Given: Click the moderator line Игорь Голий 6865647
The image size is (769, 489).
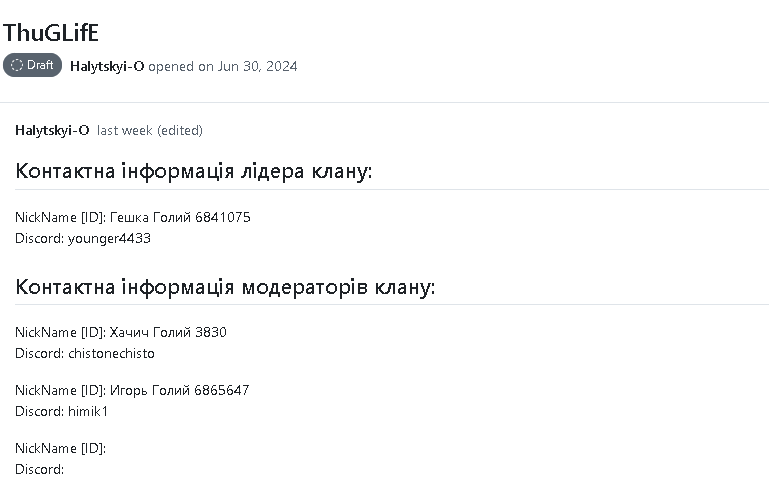Looking at the screenshot, I should click(x=132, y=390).
